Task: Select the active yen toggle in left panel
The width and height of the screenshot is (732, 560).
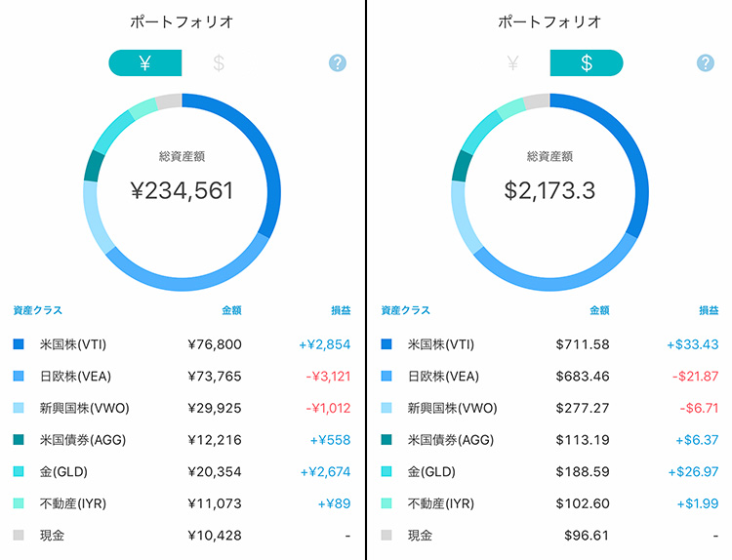Action: (x=145, y=63)
